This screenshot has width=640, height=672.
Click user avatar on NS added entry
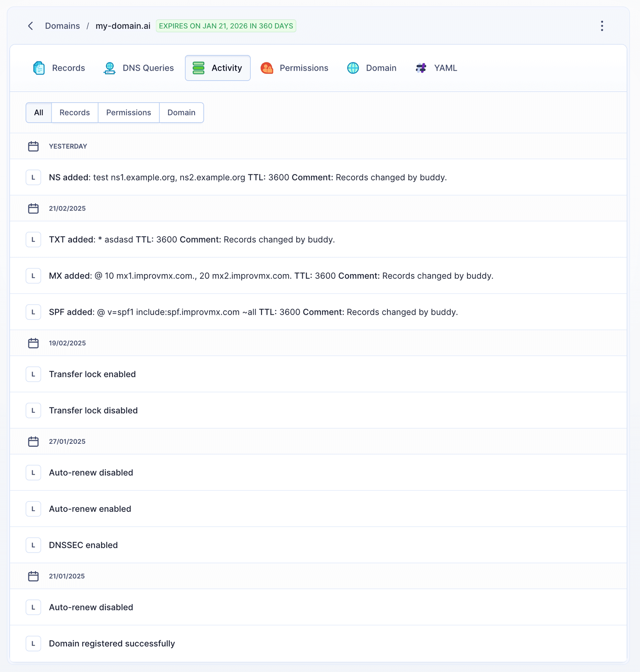pyautogui.click(x=33, y=177)
